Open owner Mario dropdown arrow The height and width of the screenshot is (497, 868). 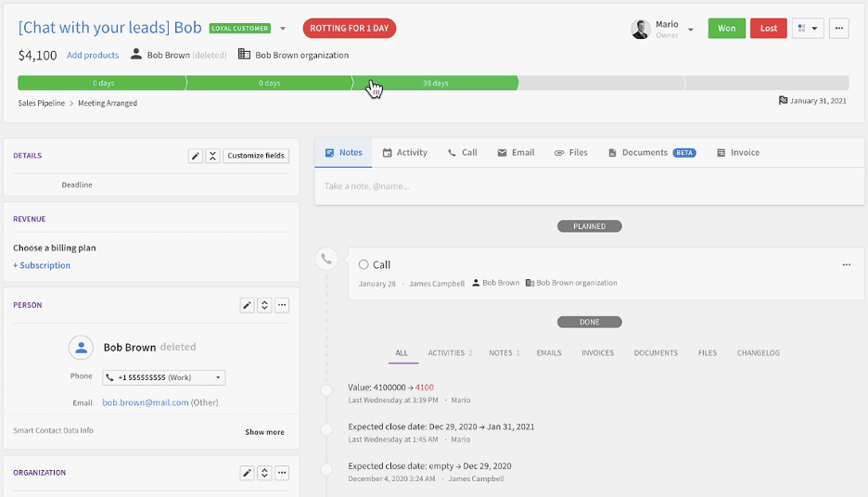[690, 30]
